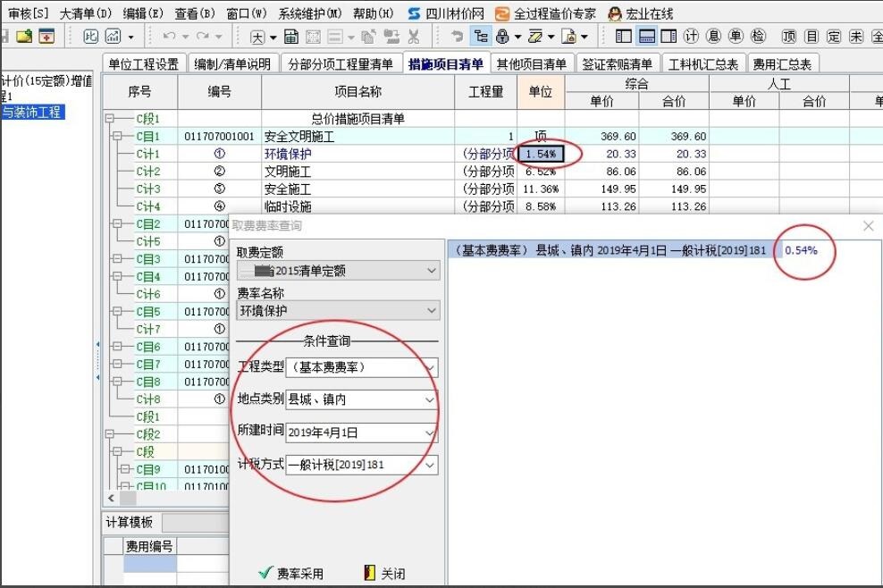Open the 编辑(E) menu

(x=143, y=13)
